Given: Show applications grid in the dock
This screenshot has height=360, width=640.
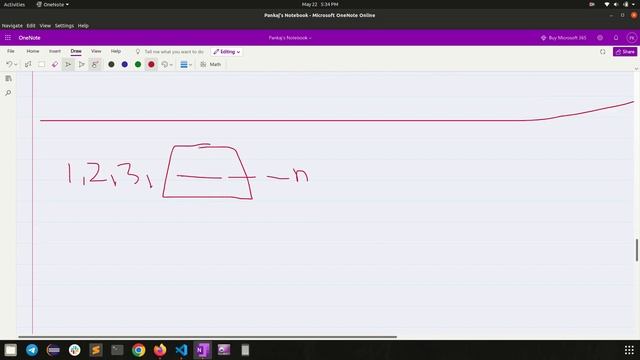Looking at the screenshot, I should [x=629, y=350].
